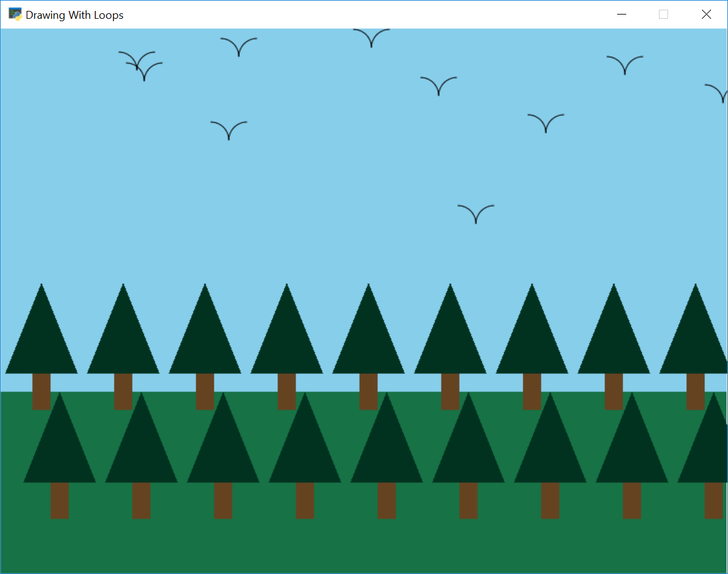Click the pair of birds at upper left
The height and width of the screenshot is (574, 728).
tap(141, 67)
